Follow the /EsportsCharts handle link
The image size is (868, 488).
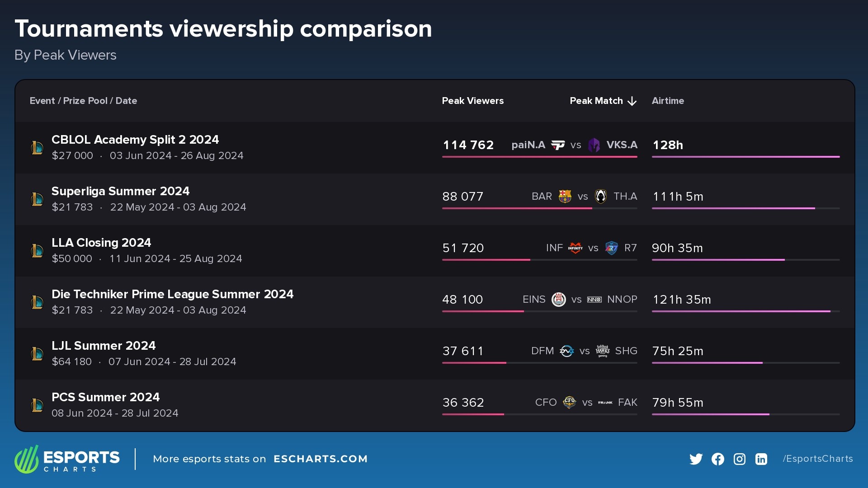tap(817, 459)
